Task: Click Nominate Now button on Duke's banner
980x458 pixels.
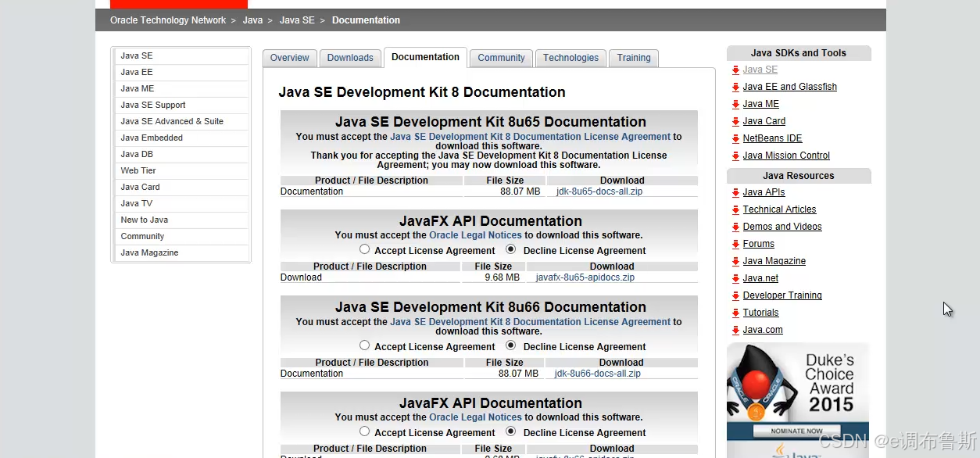Action: [x=798, y=431]
